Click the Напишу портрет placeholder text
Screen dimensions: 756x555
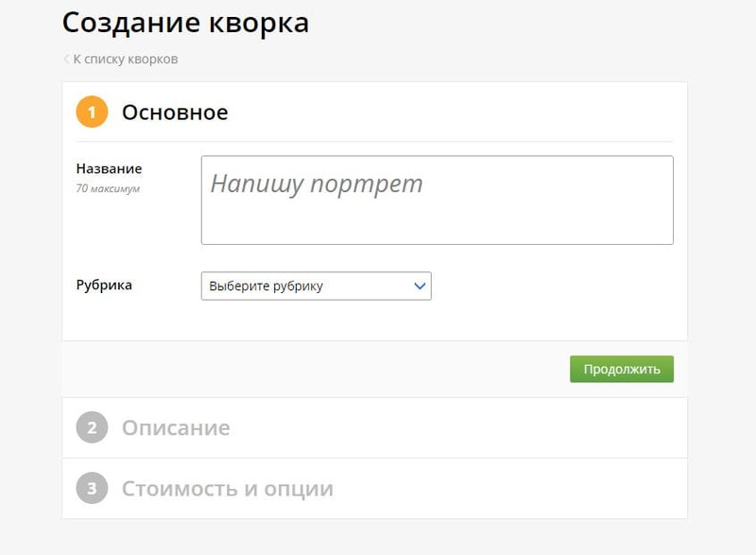[317, 183]
